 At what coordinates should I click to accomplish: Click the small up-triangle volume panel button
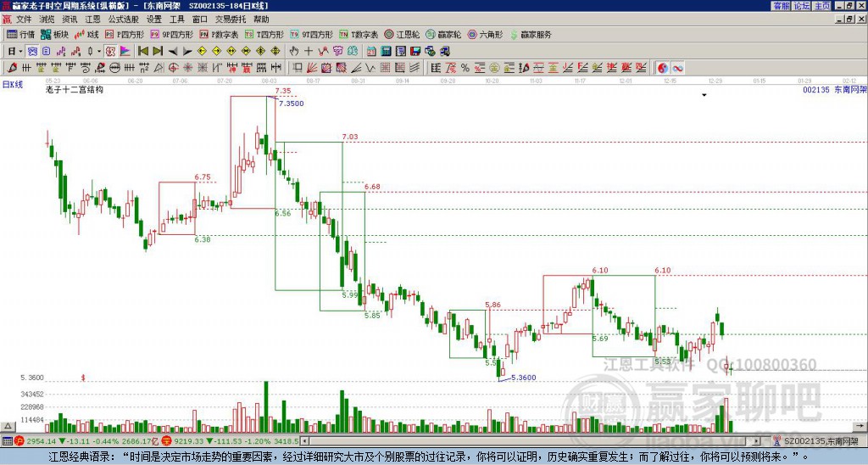tap(7, 426)
